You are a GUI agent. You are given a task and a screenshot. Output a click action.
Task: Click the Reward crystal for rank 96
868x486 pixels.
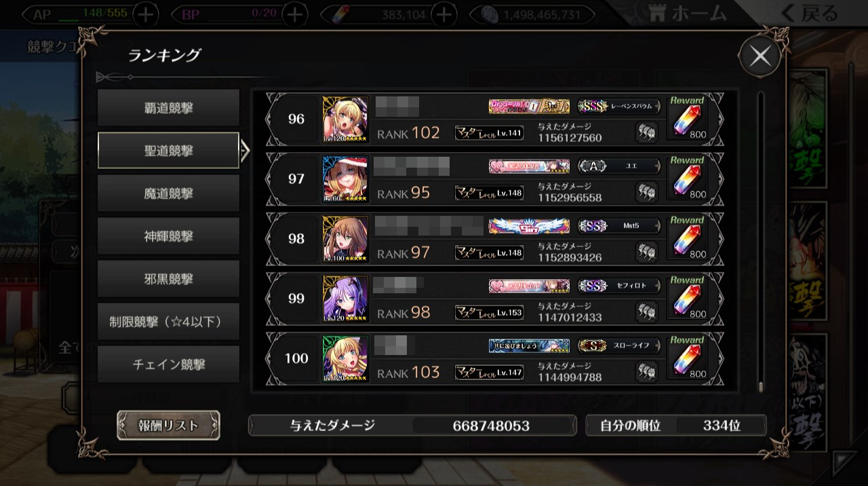click(x=688, y=118)
